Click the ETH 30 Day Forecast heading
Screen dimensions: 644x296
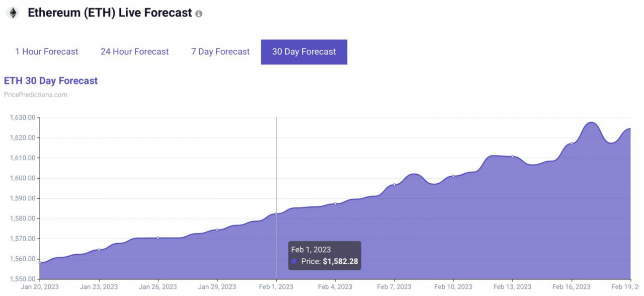point(51,81)
